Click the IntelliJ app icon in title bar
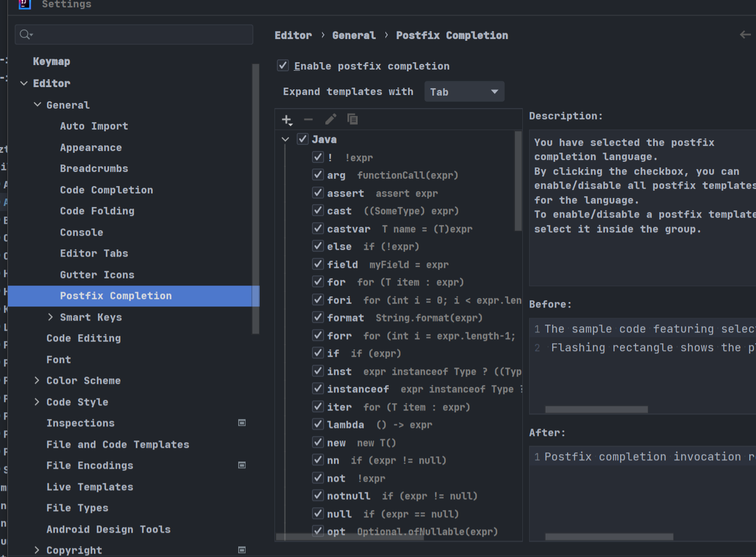This screenshot has height=557, width=756. click(24, 5)
